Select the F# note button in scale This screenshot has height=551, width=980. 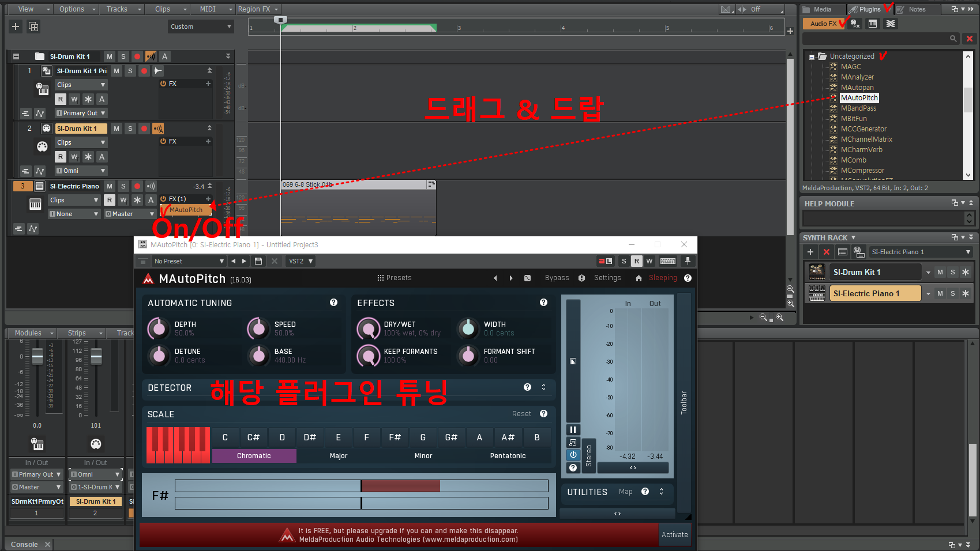(395, 437)
